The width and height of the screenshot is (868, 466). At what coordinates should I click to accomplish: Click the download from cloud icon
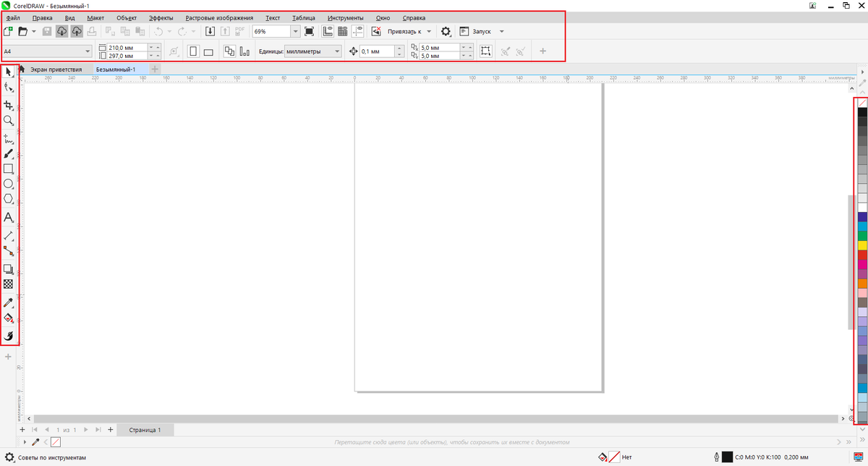point(61,31)
